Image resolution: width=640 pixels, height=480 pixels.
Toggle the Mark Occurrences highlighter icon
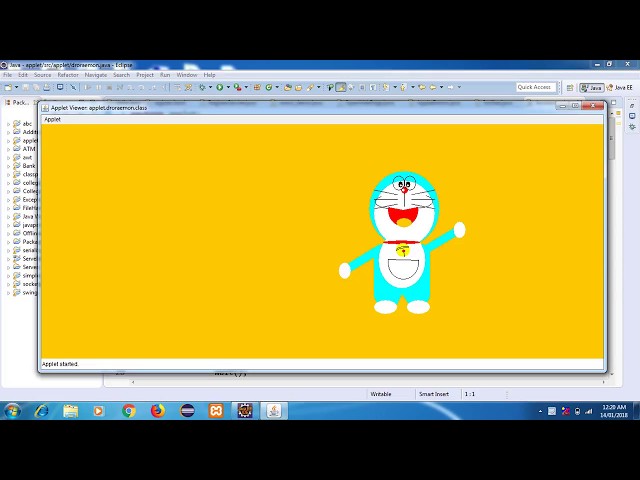tap(340, 87)
